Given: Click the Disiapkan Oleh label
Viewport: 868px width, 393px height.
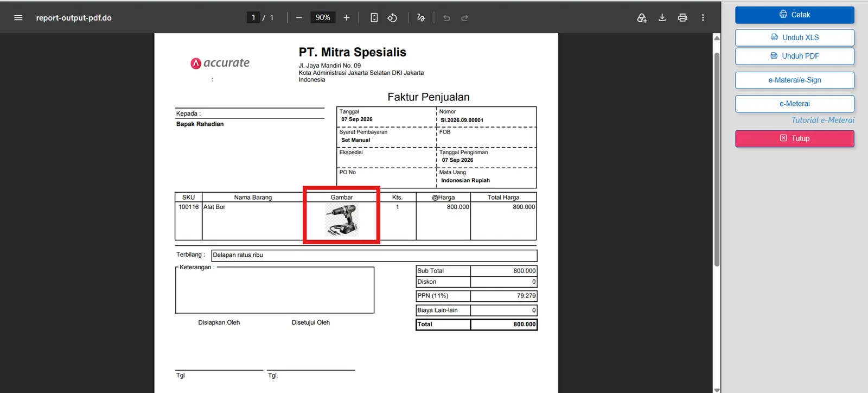Looking at the screenshot, I should [x=219, y=322].
